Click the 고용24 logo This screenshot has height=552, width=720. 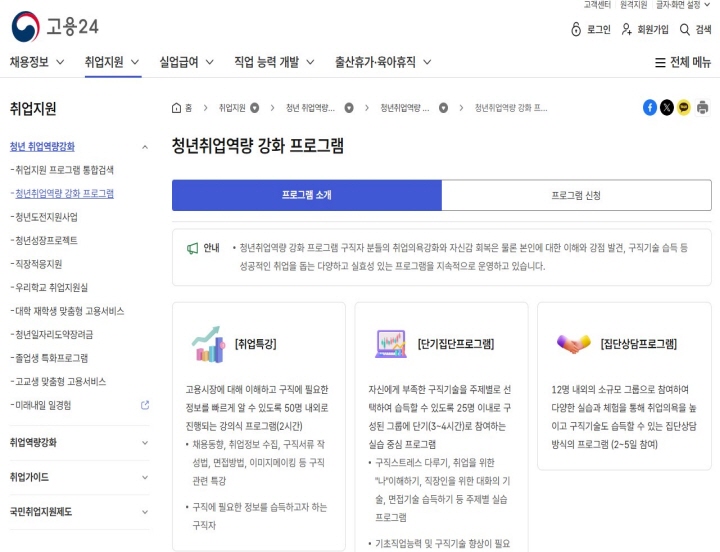[x=55, y=27]
